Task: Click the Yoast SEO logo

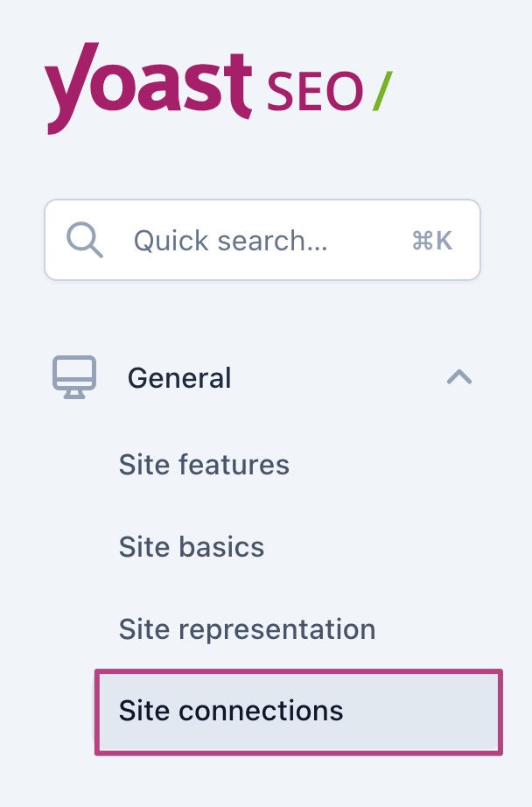Action: [219, 86]
